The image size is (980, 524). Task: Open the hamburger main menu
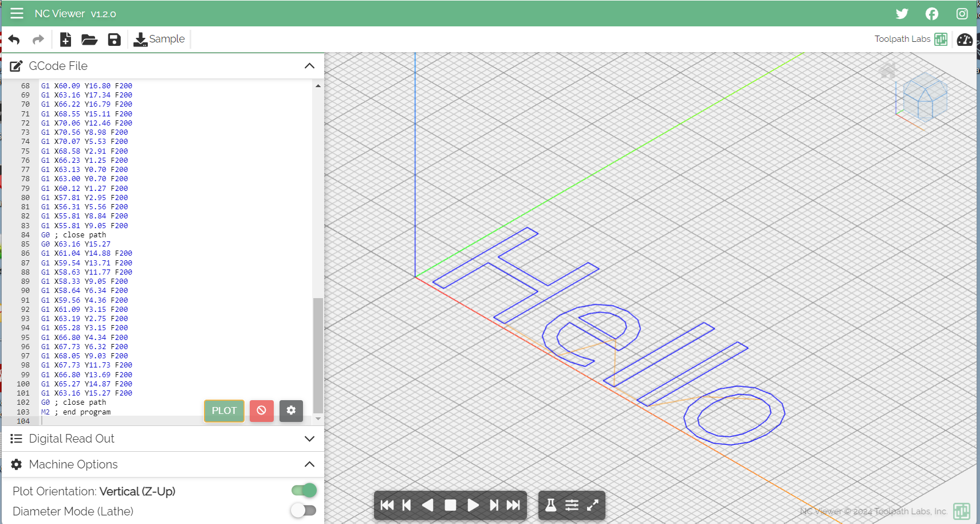point(17,13)
